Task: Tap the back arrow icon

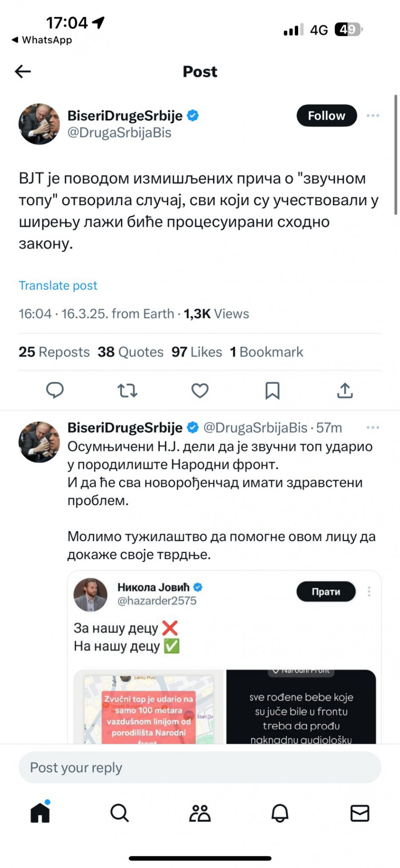Action: 23,71
